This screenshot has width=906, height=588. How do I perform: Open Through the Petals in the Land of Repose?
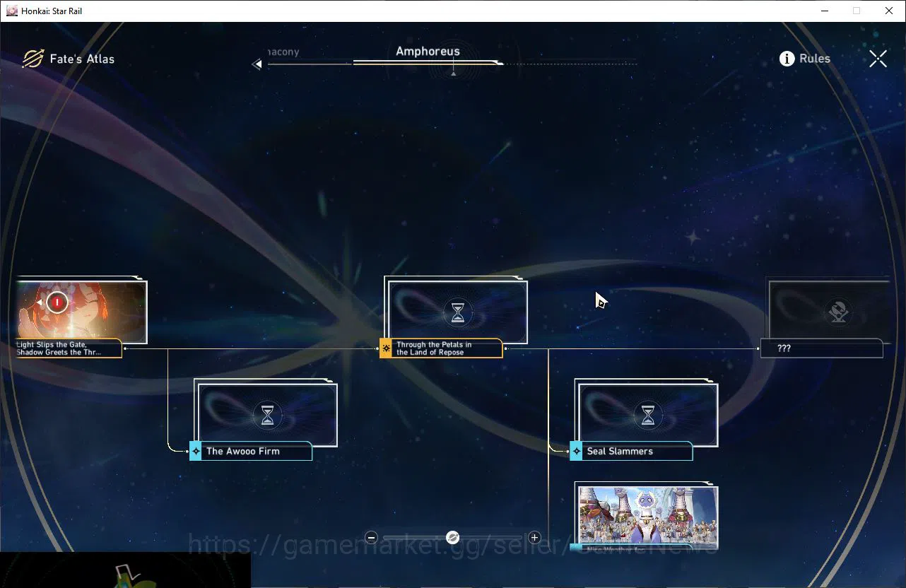pos(447,348)
